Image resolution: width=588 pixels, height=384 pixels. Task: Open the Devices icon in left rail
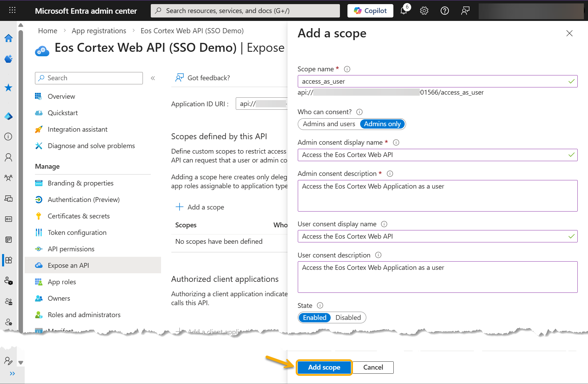[x=9, y=199]
